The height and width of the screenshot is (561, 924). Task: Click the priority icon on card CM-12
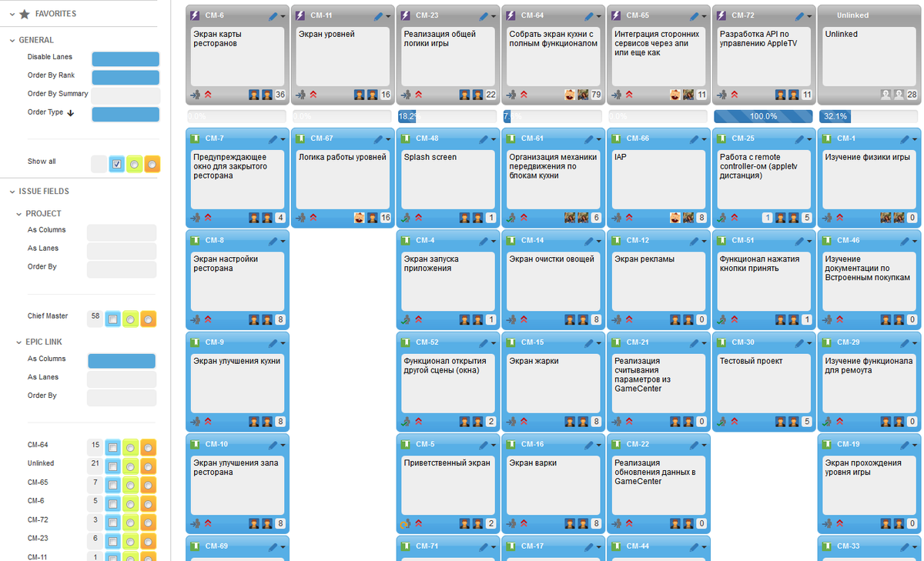click(629, 319)
